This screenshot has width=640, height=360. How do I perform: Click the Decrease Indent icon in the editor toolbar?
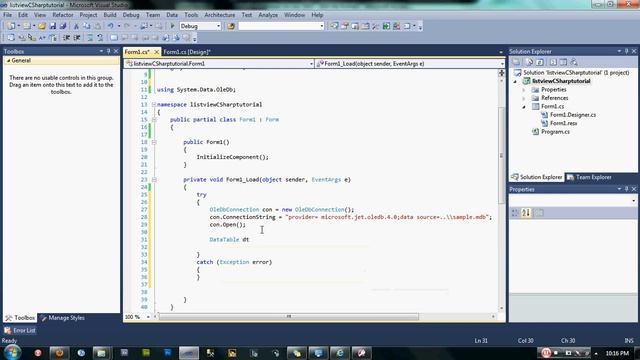pyautogui.click(x=66, y=38)
